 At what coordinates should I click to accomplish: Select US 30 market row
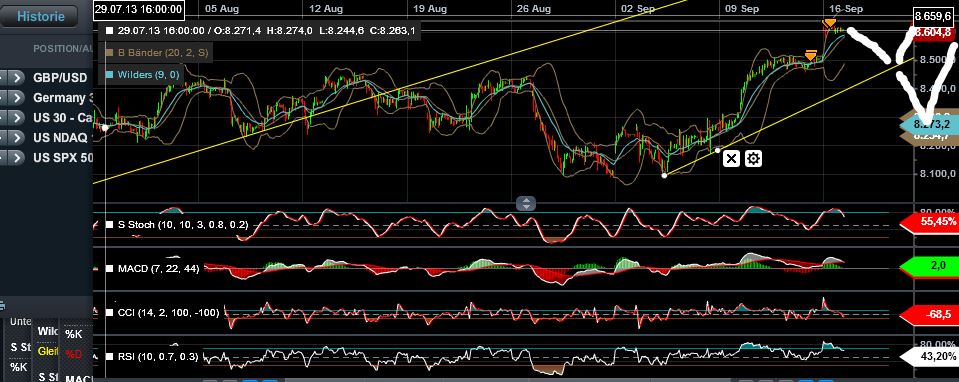coord(63,117)
